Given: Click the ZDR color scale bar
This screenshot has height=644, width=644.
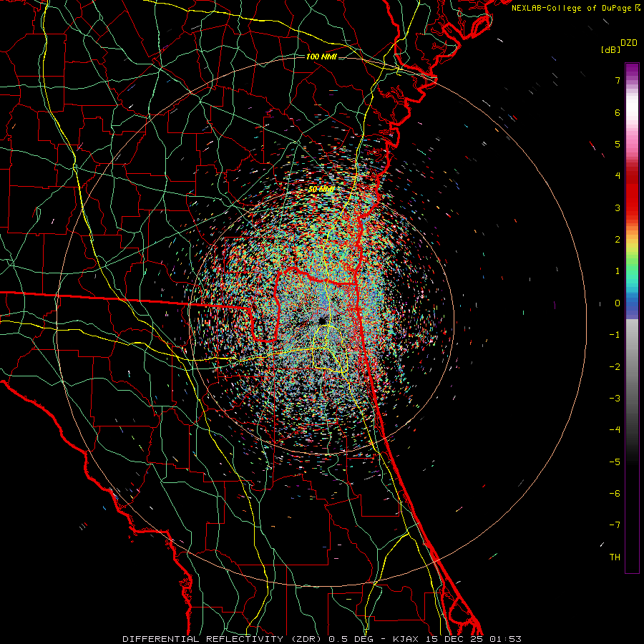Looking at the screenshot, I should tap(632, 318).
